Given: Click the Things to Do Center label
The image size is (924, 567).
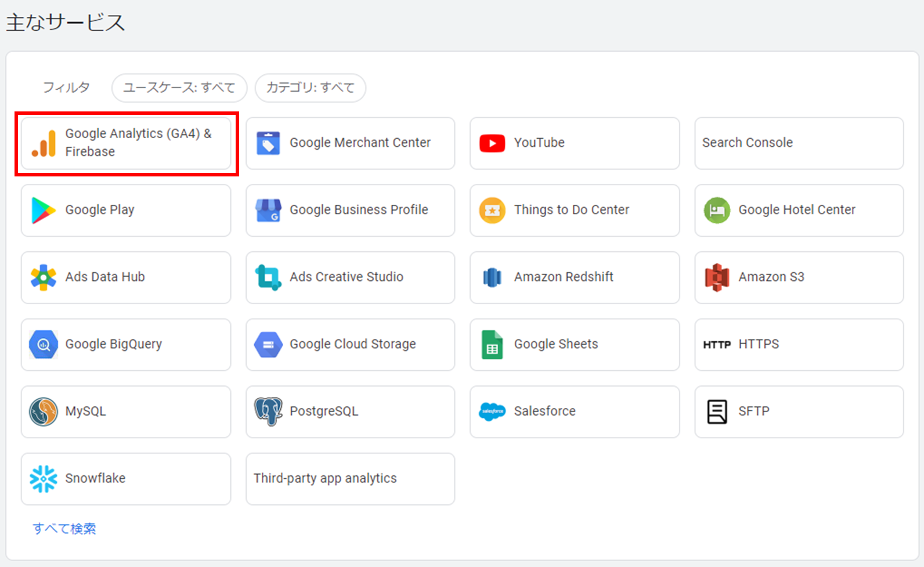Looking at the screenshot, I should point(572,210).
